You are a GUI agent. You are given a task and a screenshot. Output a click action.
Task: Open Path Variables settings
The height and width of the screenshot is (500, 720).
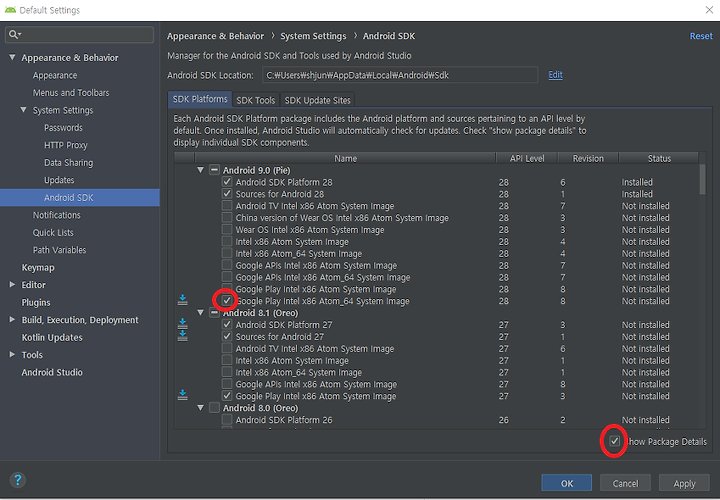point(59,250)
